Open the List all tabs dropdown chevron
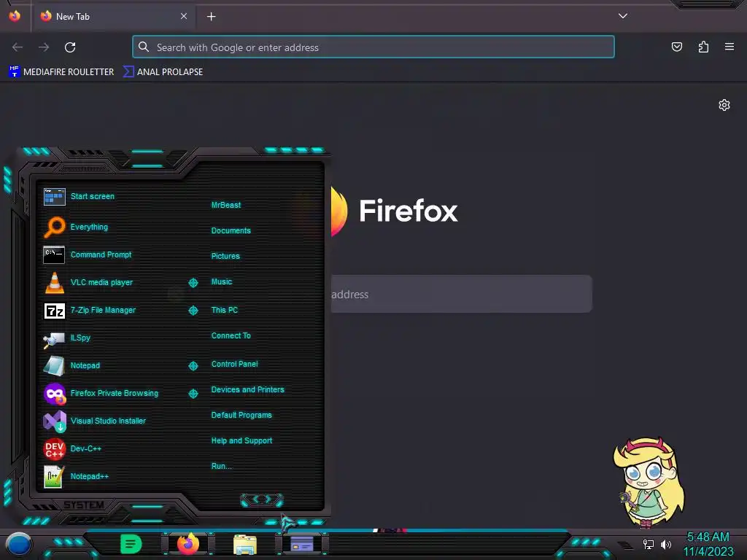 click(623, 16)
